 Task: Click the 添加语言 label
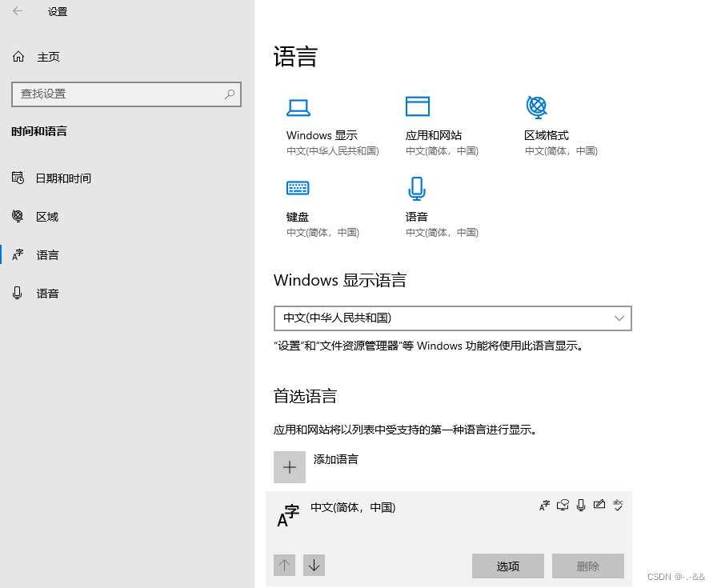click(x=336, y=459)
